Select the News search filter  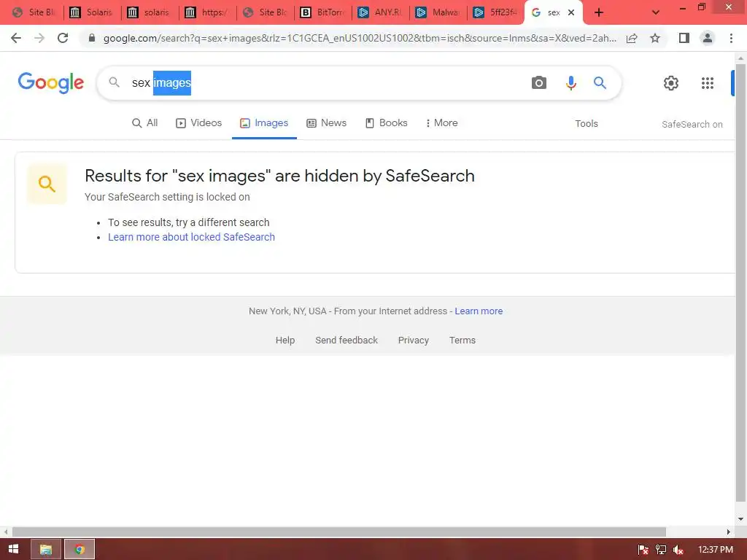(x=326, y=122)
